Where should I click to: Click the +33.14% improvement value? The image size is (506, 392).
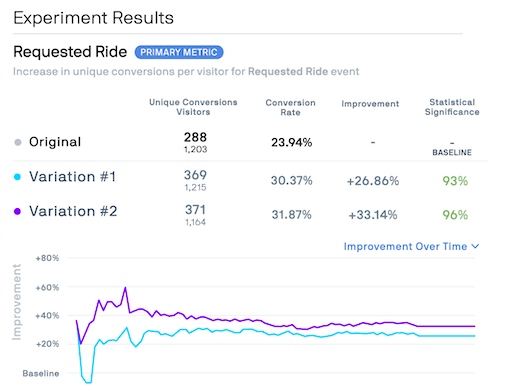pyautogui.click(x=373, y=215)
